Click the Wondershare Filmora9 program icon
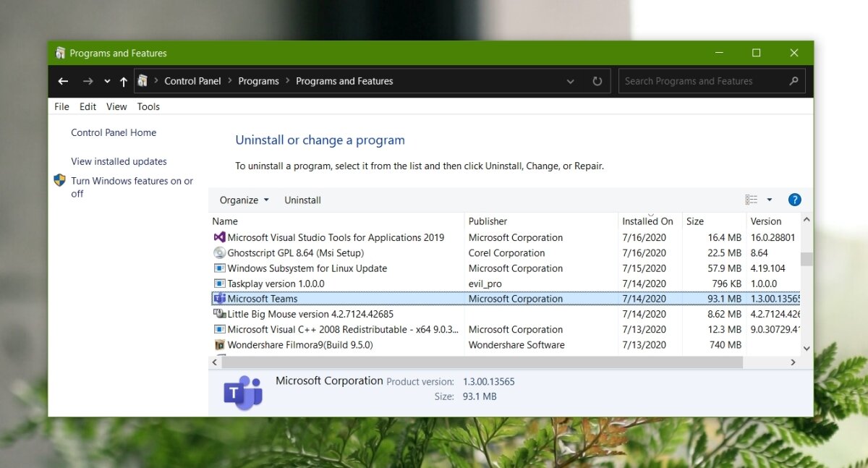 [x=219, y=345]
